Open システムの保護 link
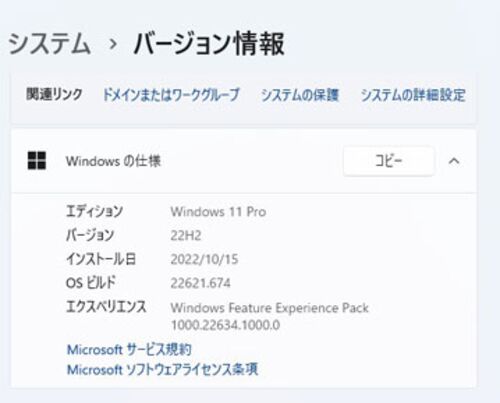 (300, 95)
